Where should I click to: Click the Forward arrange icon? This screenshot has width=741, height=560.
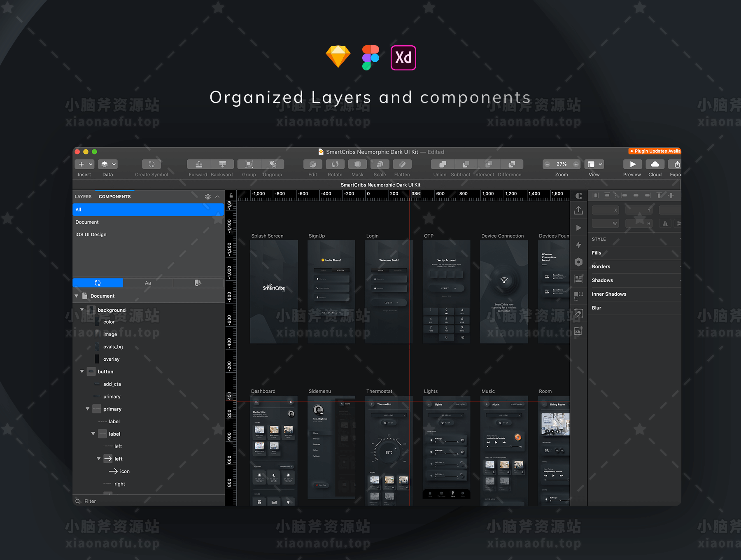(199, 164)
